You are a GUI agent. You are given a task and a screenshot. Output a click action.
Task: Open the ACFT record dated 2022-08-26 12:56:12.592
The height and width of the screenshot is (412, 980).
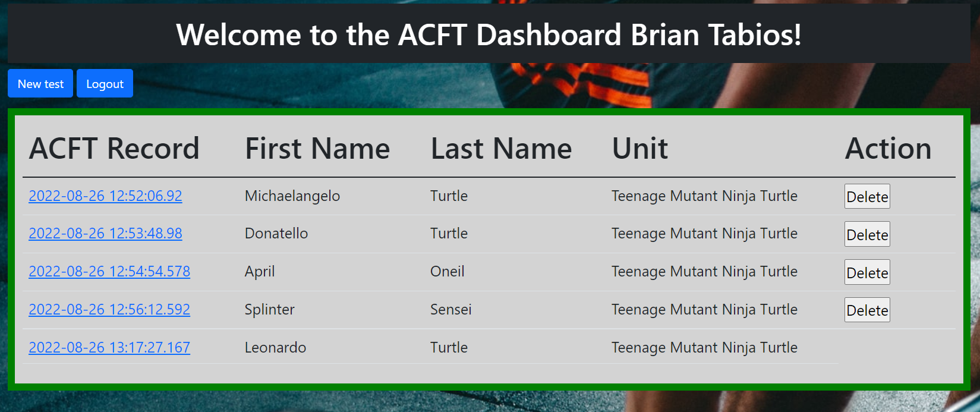[x=109, y=310]
